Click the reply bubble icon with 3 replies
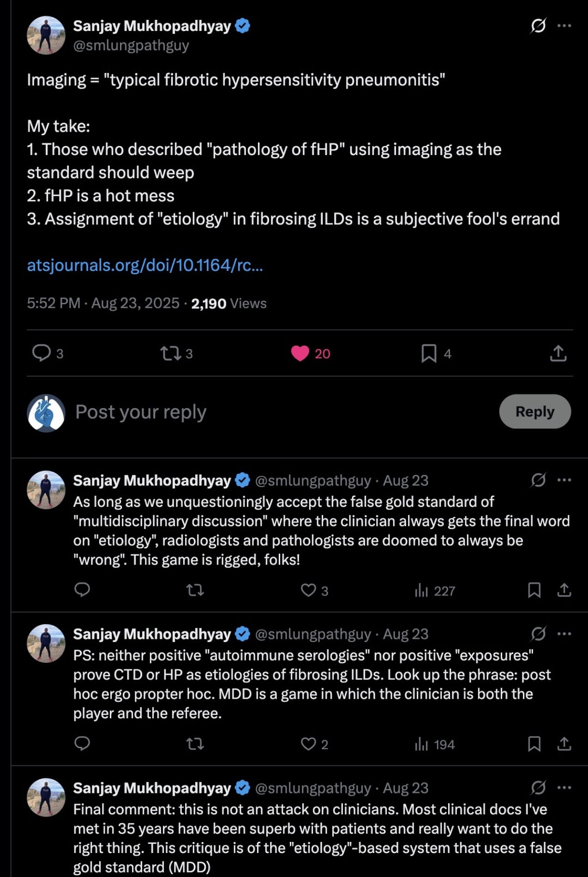The image size is (588, 877). pos(42,353)
